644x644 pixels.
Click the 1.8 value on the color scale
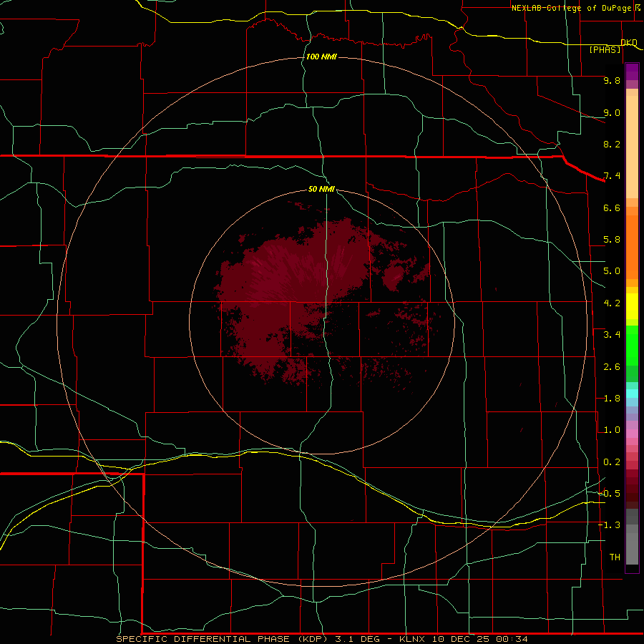(612, 399)
